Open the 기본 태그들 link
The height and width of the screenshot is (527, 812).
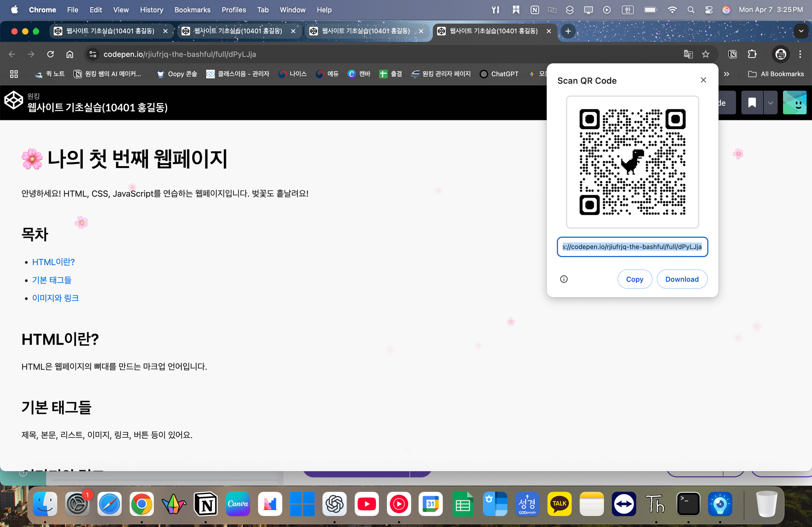pos(52,280)
